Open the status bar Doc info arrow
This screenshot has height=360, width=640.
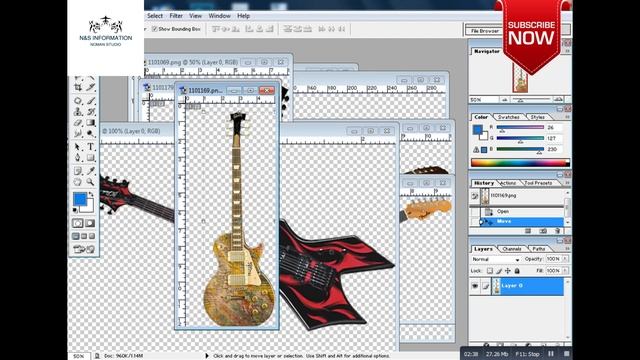(207, 356)
